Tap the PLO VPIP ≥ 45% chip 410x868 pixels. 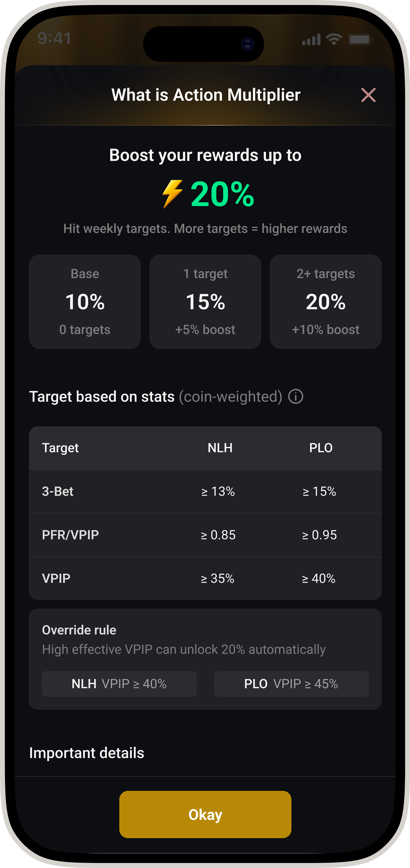291,684
